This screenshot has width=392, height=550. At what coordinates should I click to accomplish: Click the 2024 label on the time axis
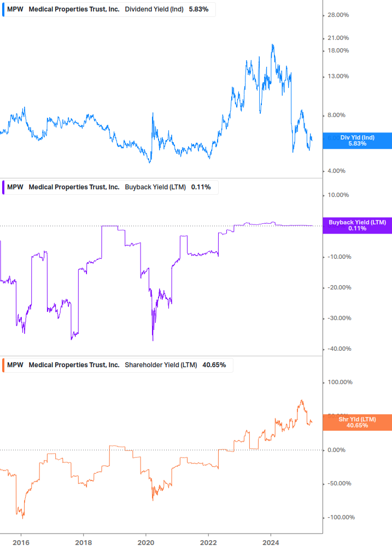271,543
